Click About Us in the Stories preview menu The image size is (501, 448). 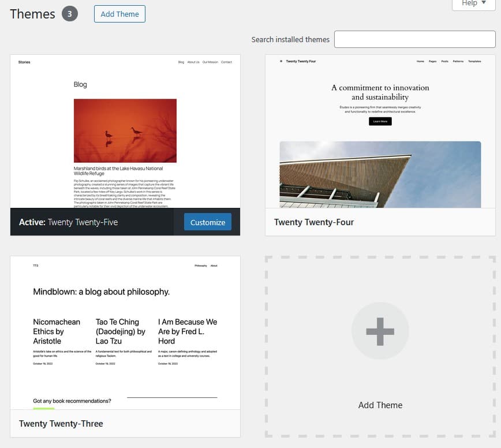point(193,62)
